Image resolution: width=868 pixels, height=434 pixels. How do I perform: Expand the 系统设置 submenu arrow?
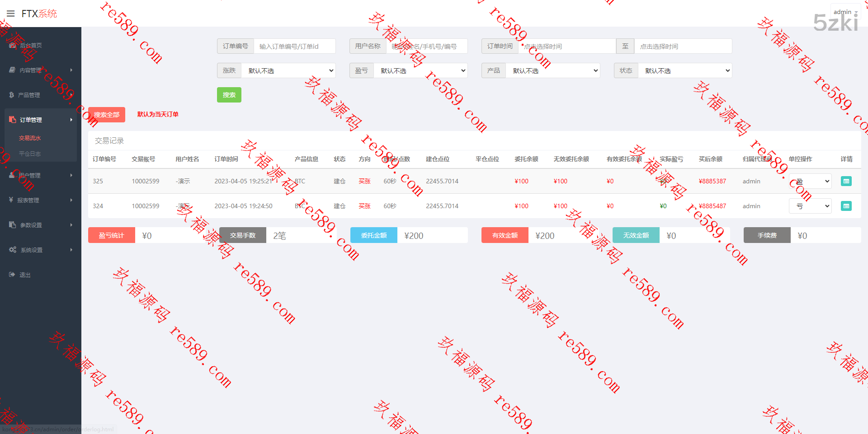(x=71, y=250)
